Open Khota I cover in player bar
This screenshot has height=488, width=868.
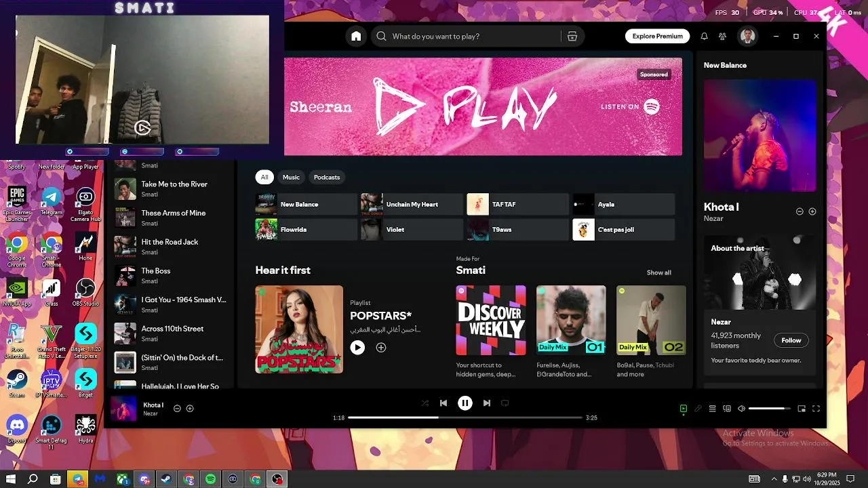coord(123,409)
